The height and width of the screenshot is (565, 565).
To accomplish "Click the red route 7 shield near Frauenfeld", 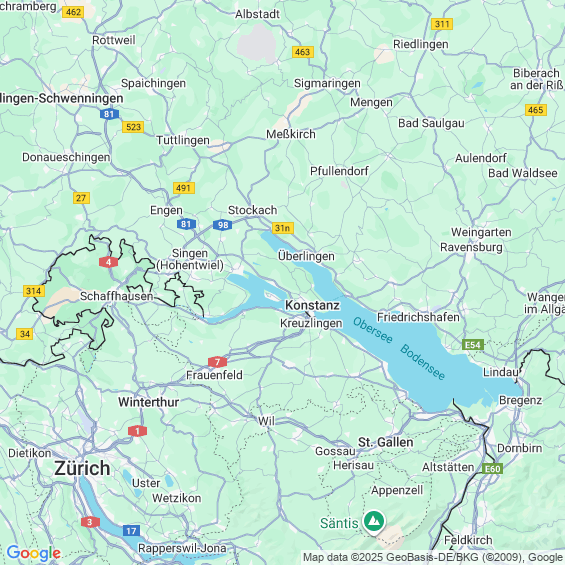I will pos(217,362).
